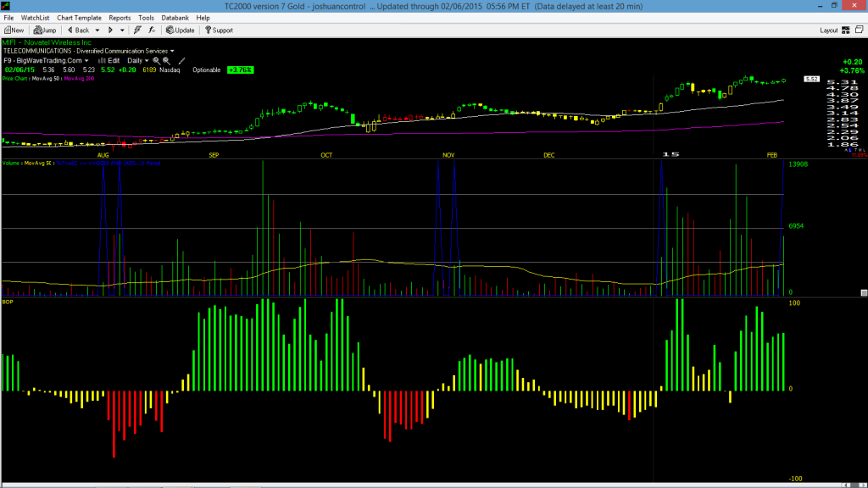Image resolution: width=868 pixels, height=488 pixels.
Task: Click the Update data button
Action: pyautogui.click(x=181, y=30)
